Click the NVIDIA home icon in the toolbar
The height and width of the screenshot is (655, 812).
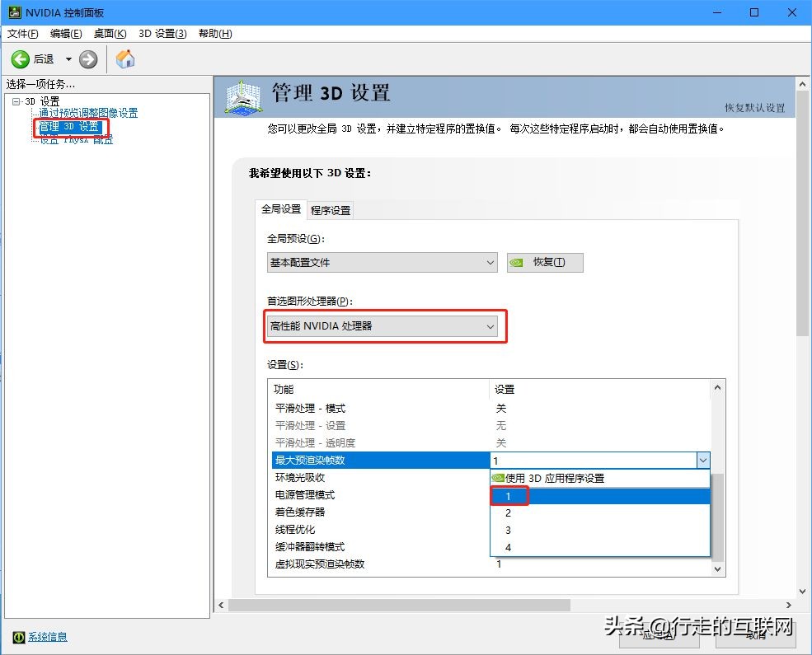[124, 58]
